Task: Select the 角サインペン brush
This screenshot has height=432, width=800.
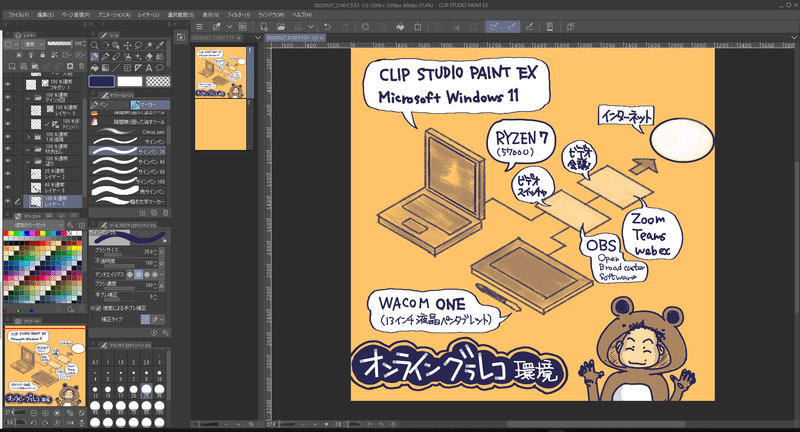Action: [x=130, y=192]
